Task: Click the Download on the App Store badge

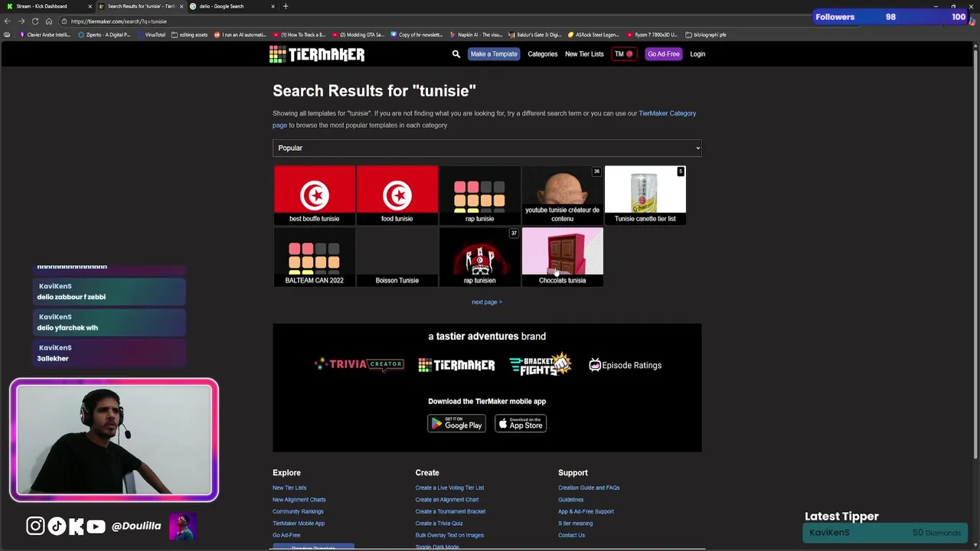Action: point(521,423)
